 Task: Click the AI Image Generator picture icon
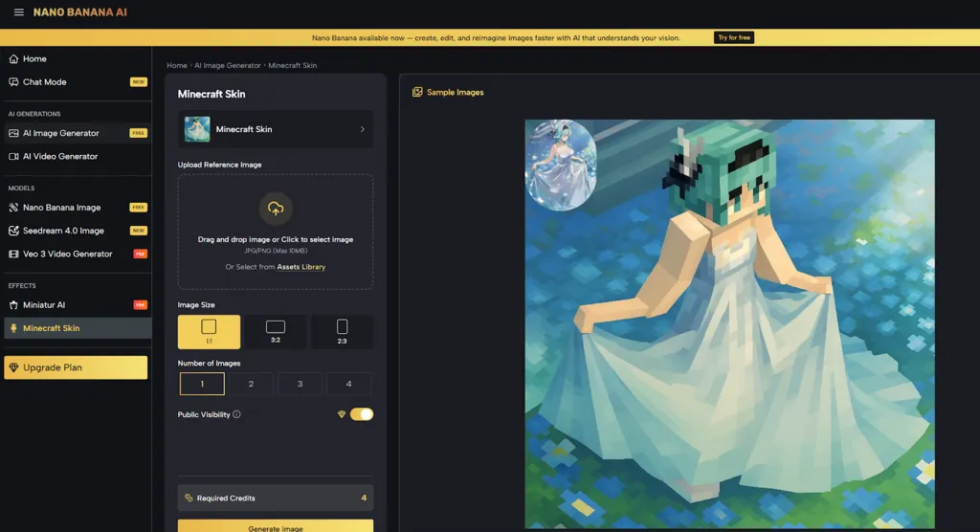[x=13, y=133]
